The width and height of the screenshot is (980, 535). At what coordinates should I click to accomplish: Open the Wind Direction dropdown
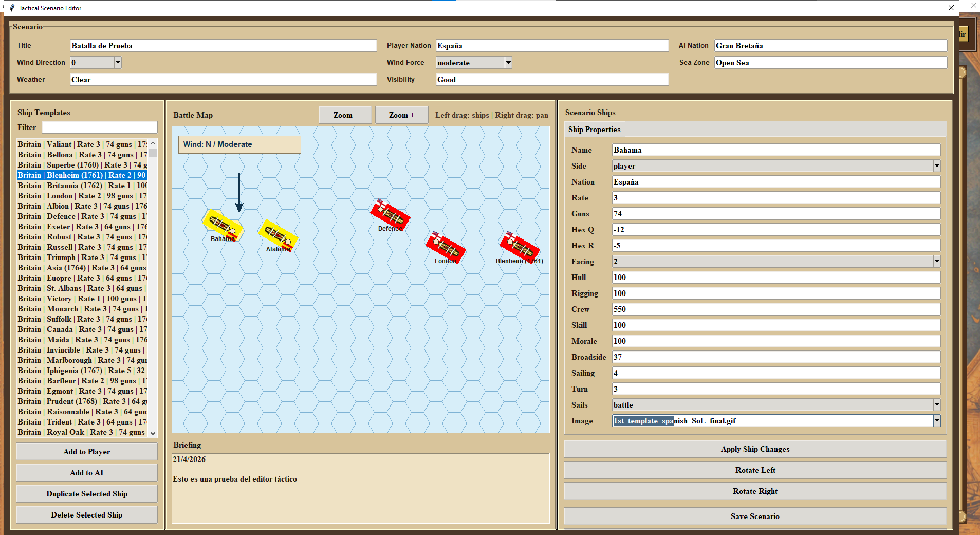(x=118, y=62)
